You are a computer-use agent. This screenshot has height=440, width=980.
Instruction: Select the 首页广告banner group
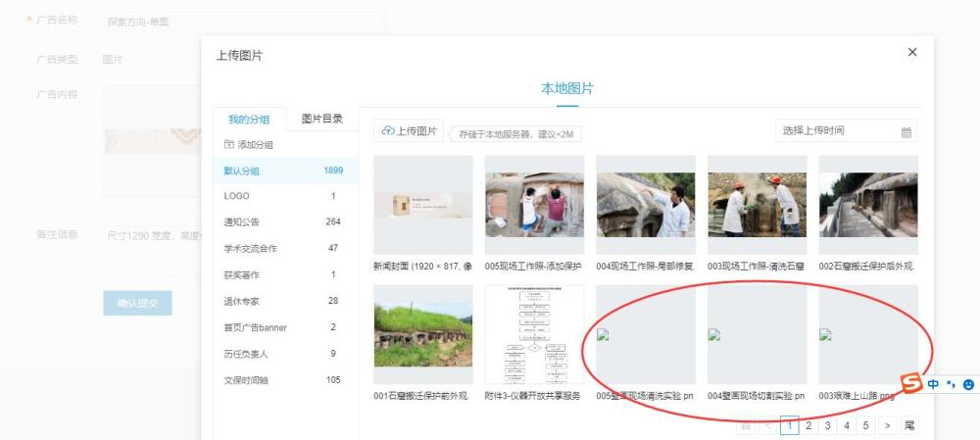coord(285,327)
